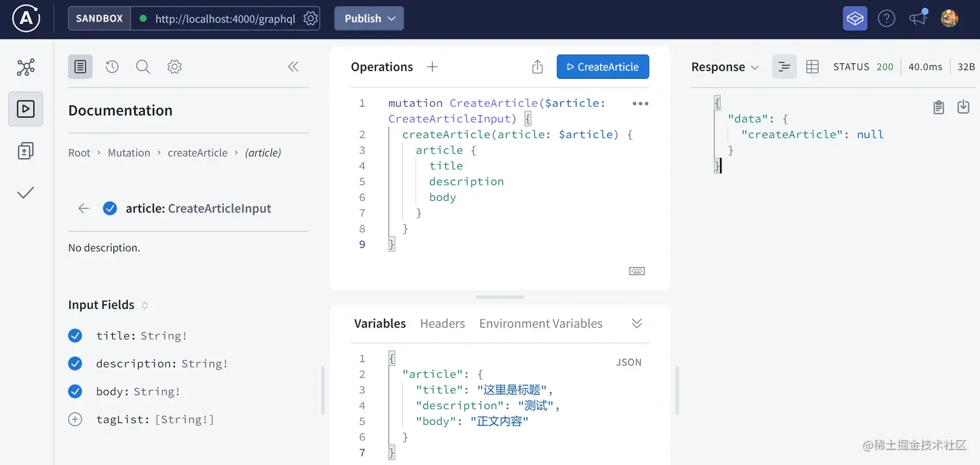
Task: Switch to the Variables tab
Action: (380, 323)
